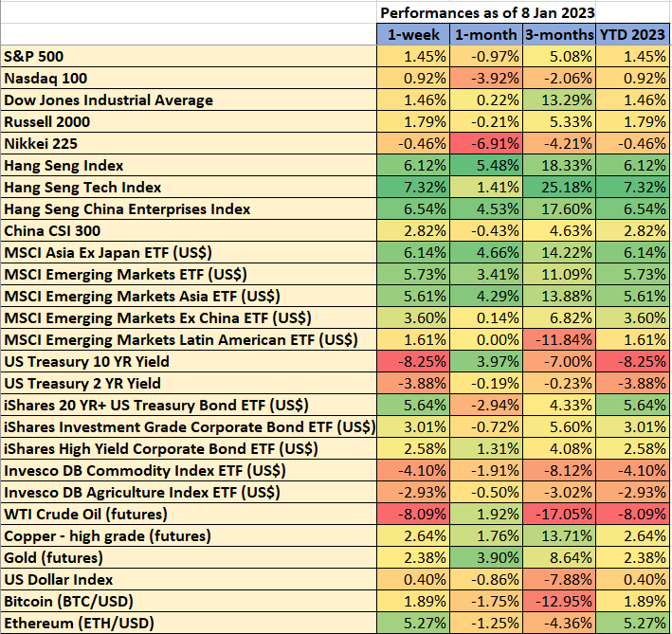Click US Dollar Index 3-months value -7.88%

[559, 580]
